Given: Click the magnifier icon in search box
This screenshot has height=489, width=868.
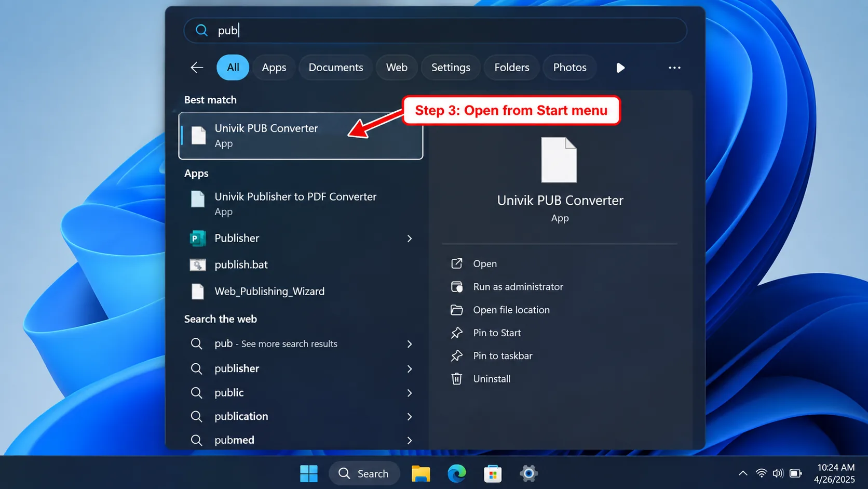Looking at the screenshot, I should coord(201,30).
